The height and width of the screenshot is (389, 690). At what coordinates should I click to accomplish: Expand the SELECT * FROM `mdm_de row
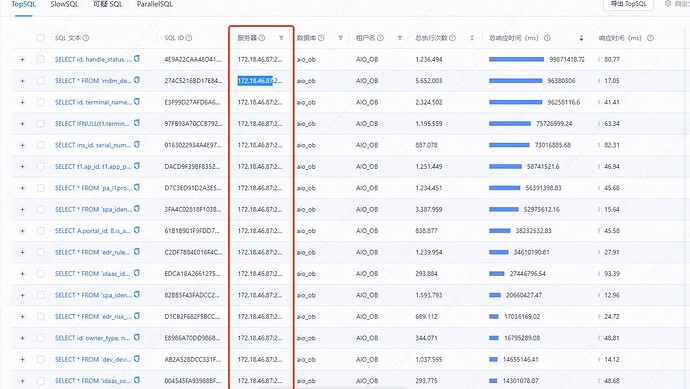22,81
